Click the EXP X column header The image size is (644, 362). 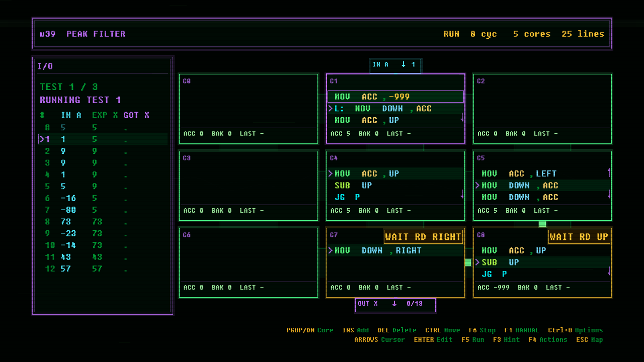pyautogui.click(x=105, y=115)
